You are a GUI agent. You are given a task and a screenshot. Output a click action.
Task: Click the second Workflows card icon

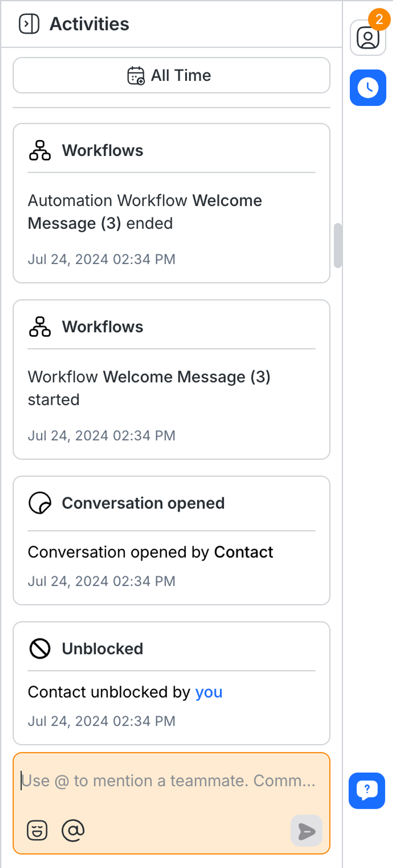[x=40, y=327]
